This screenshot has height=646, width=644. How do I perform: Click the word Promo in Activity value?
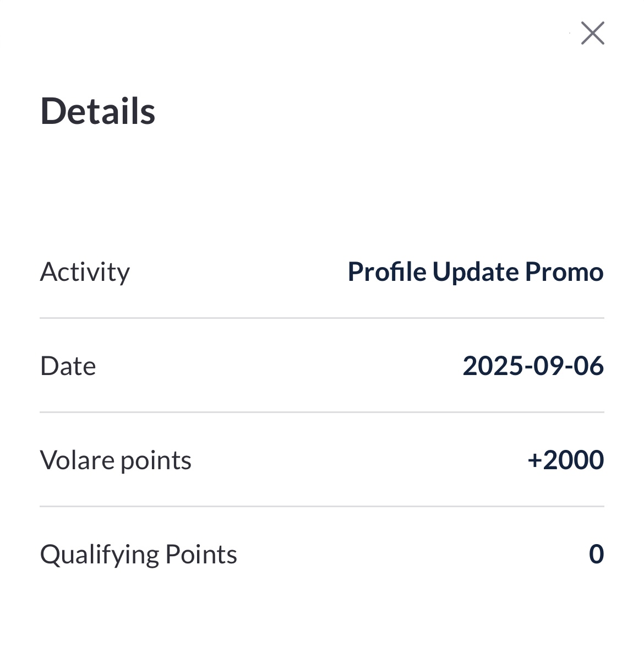coord(564,272)
